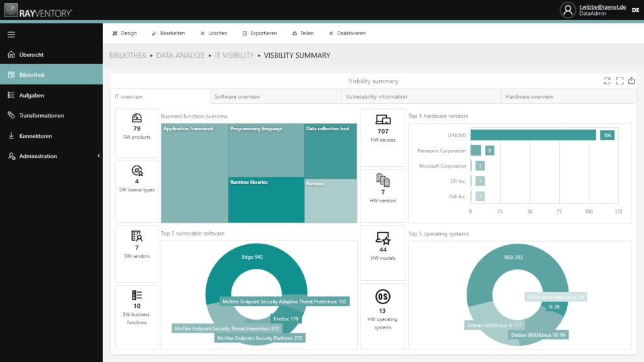The image size is (644, 362).
Task: Click the HW models icon
Action: [x=383, y=239]
